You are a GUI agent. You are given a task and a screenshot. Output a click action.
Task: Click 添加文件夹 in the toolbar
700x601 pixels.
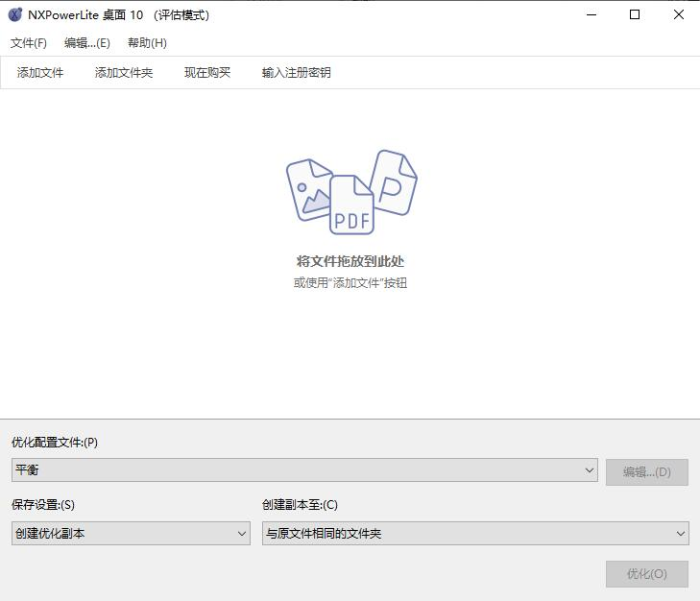click(x=124, y=73)
